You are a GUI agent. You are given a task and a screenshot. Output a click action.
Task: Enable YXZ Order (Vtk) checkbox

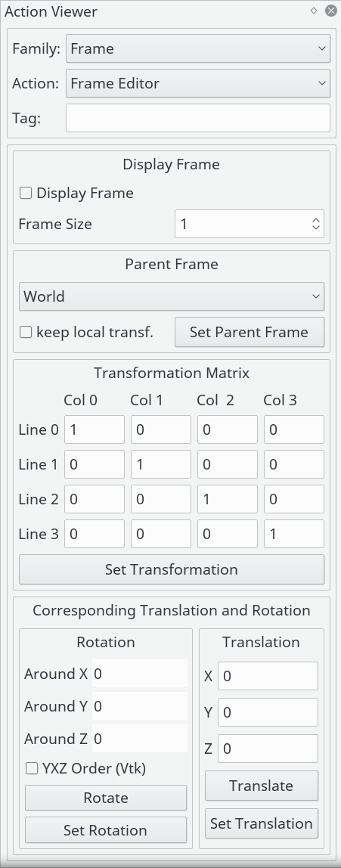pos(32,768)
